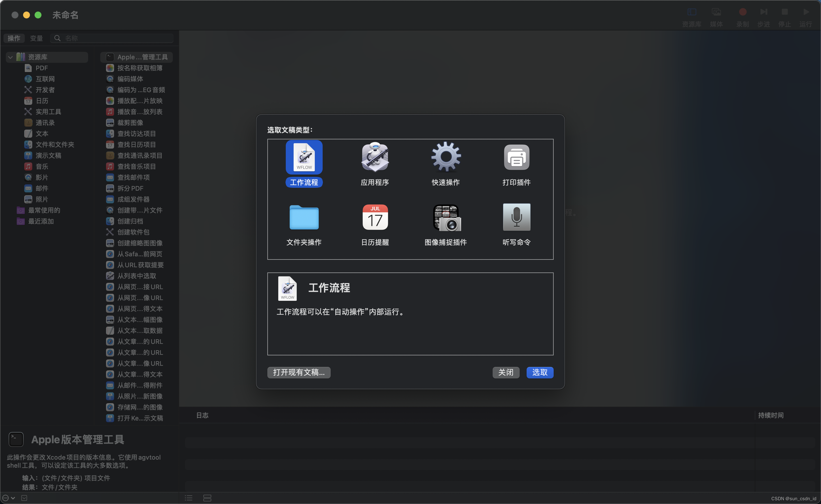Select the 打印插件 printer icon
821x504 pixels.
pos(516,157)
